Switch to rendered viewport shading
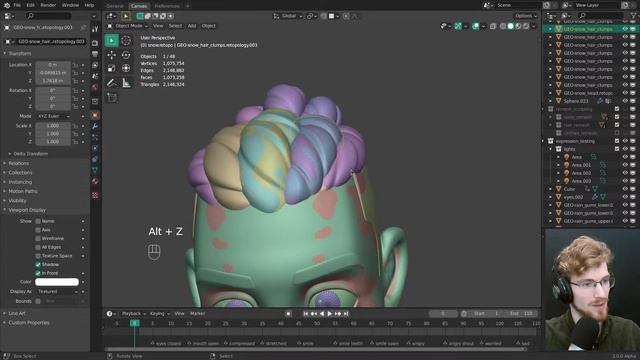640x360 pixels. pyautogui.click(x=526, y=26)
